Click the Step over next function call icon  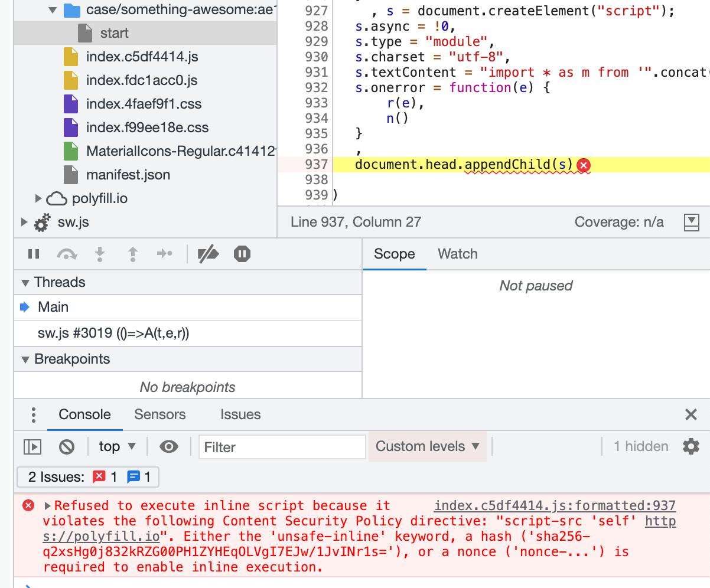(67, 254)
